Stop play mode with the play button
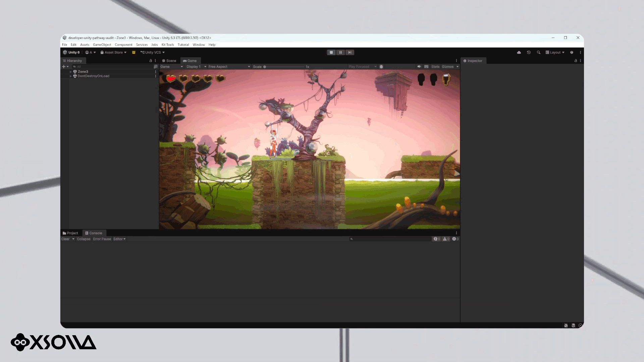The image size is (644, 362). (331, 52)
